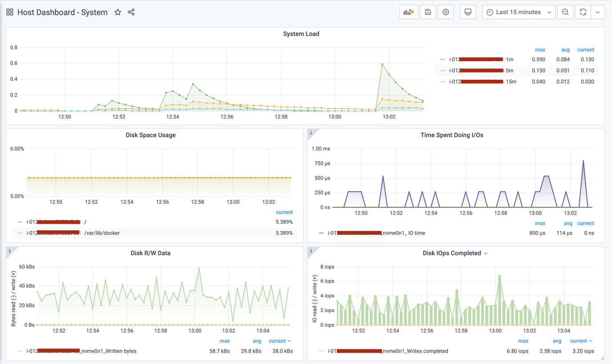Open dashboard settings gear

[446, 12]
